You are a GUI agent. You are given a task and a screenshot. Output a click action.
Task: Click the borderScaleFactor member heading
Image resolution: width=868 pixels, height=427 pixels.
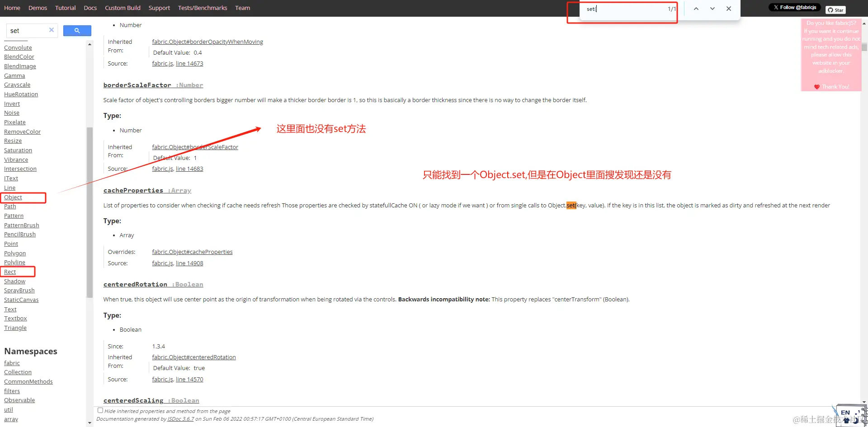[153, 85]
